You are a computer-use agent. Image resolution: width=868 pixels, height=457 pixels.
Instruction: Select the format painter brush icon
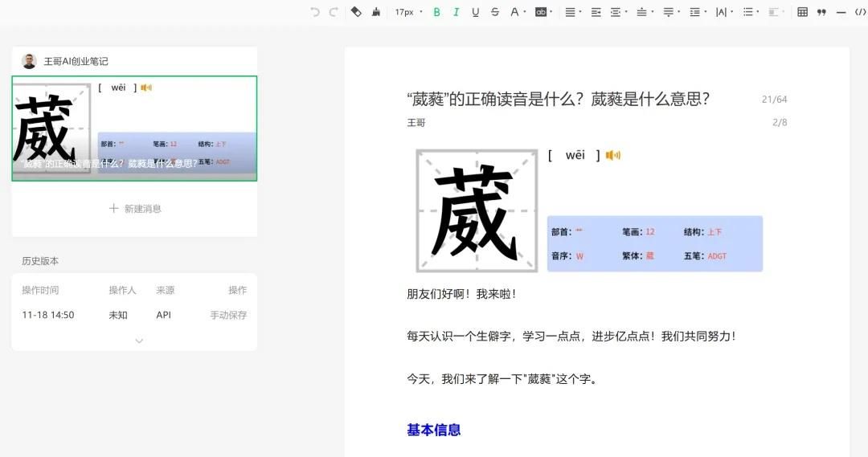375,12
